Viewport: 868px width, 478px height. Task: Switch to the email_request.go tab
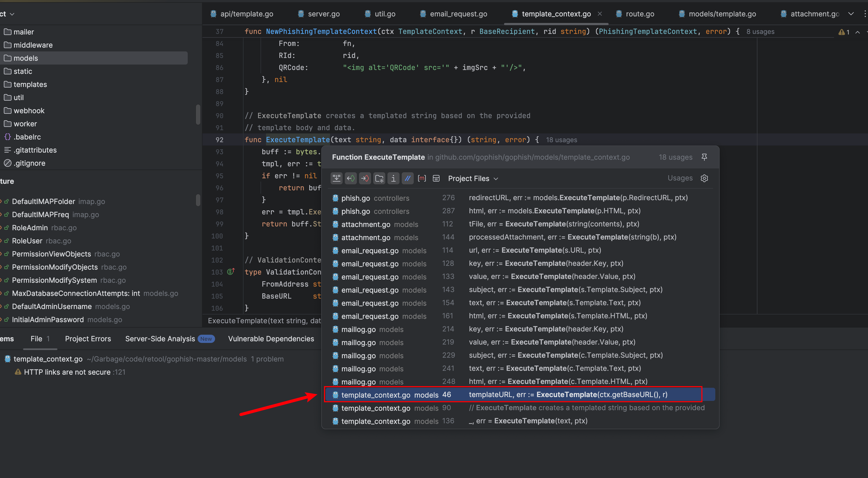click(x=453, y=14)
